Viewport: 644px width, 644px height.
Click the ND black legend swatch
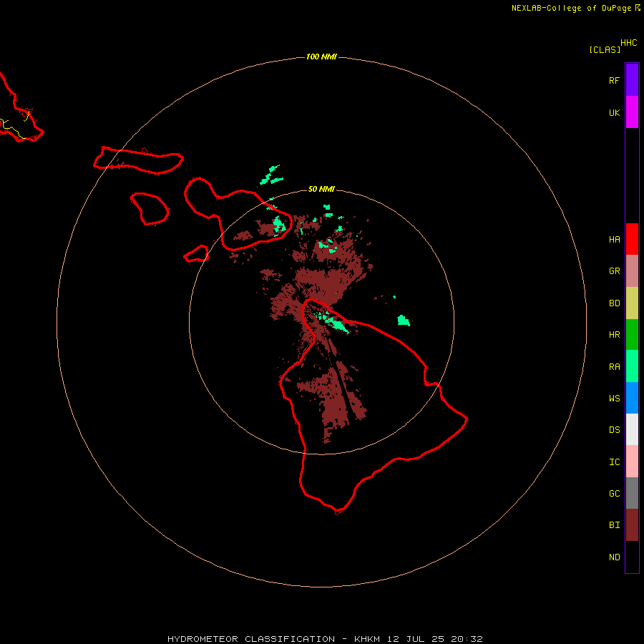[632, 557]
